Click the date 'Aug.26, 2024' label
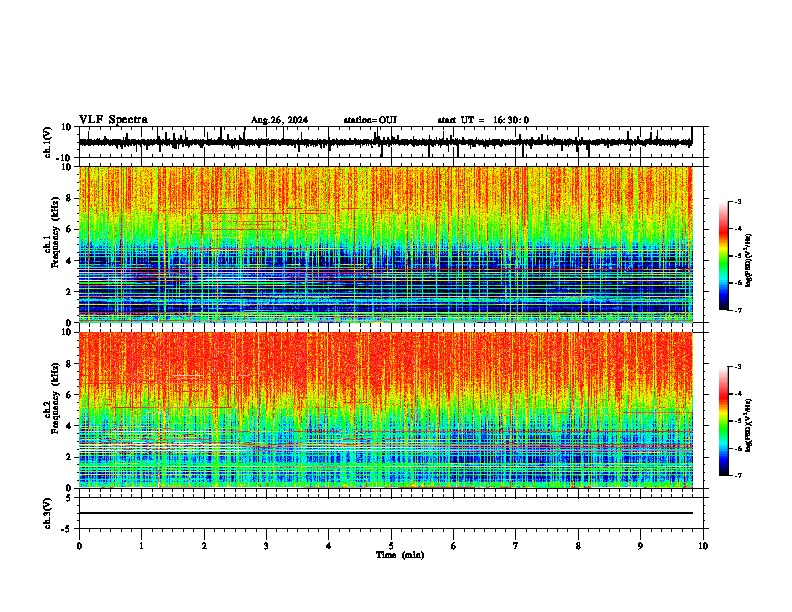 tap(279, 120)
